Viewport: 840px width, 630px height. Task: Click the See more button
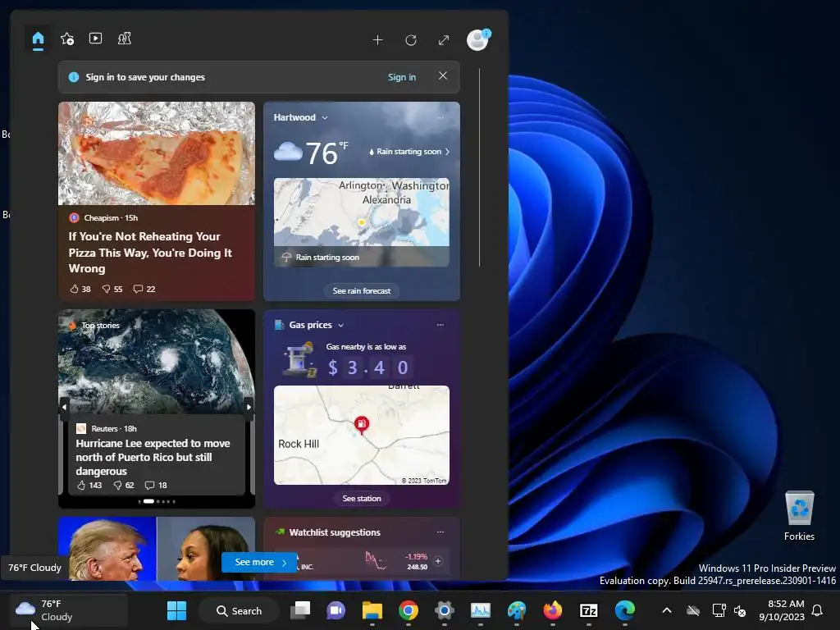tap(260, 562)
